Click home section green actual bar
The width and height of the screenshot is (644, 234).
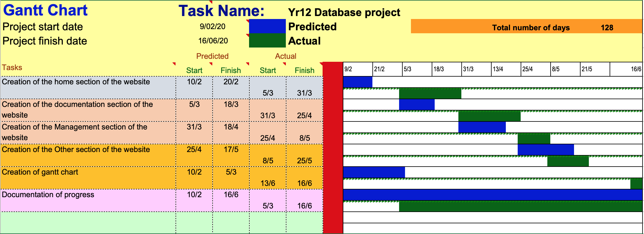click(x=430, y=93)
